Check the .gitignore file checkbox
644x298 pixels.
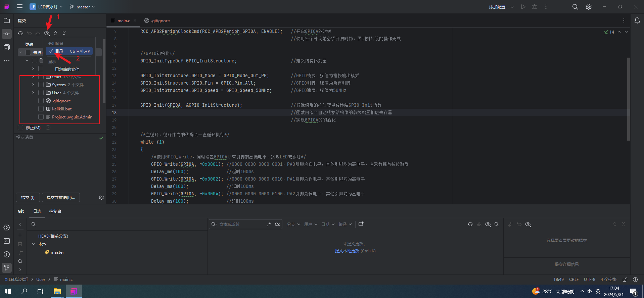[41, 101]
